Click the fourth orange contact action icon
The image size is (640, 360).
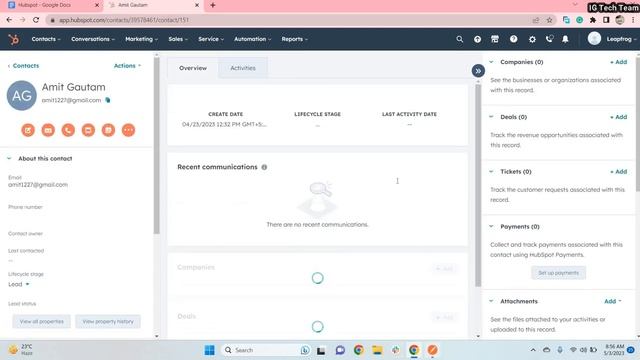[88, 130]
